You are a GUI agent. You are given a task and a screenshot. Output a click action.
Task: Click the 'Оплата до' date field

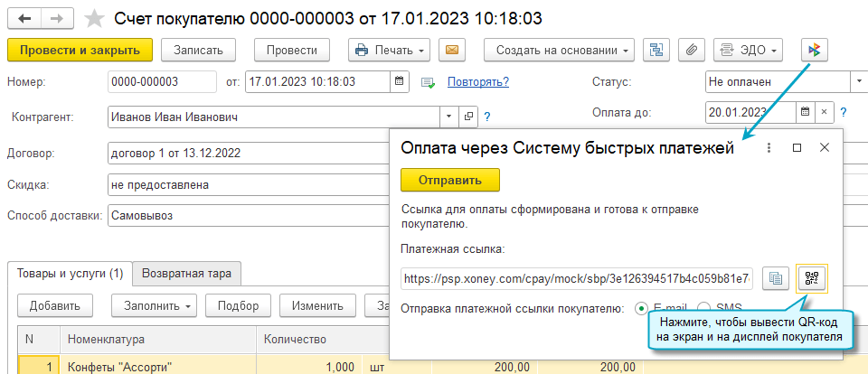click(750, 112)
